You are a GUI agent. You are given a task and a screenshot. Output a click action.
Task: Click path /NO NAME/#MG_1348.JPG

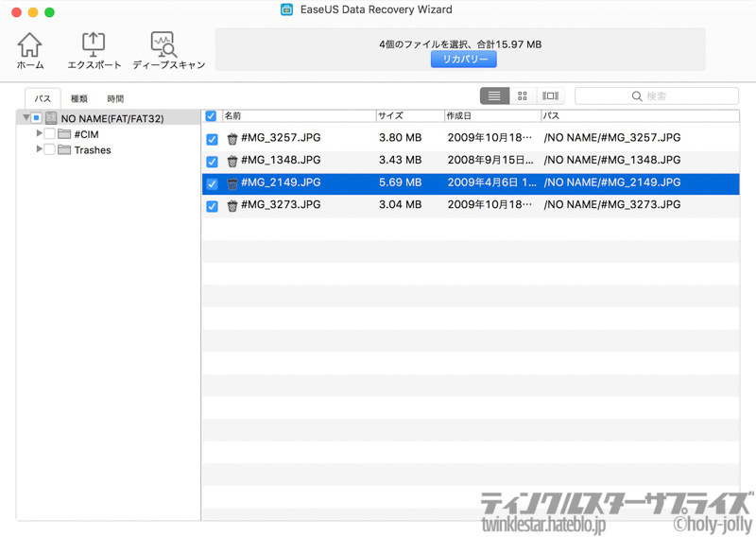(x=612, y=160)
